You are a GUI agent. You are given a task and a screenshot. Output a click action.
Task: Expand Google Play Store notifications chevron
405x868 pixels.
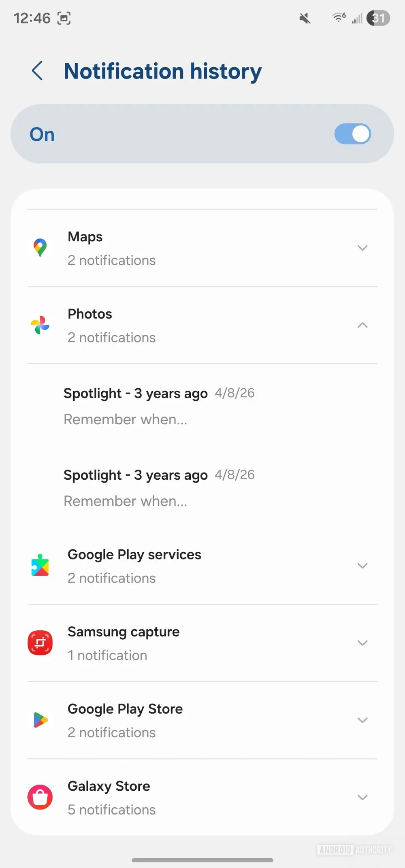point(362,720)
